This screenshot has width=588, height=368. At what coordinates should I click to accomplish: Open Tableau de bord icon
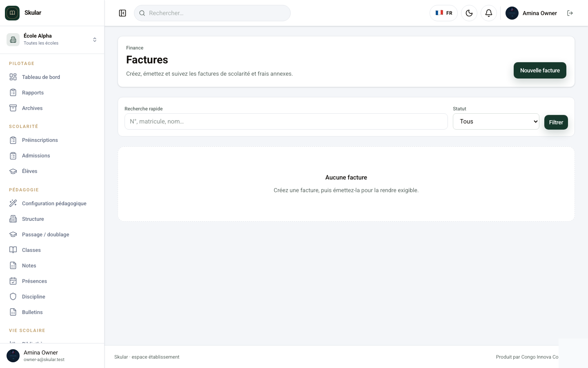click(13, 77)
